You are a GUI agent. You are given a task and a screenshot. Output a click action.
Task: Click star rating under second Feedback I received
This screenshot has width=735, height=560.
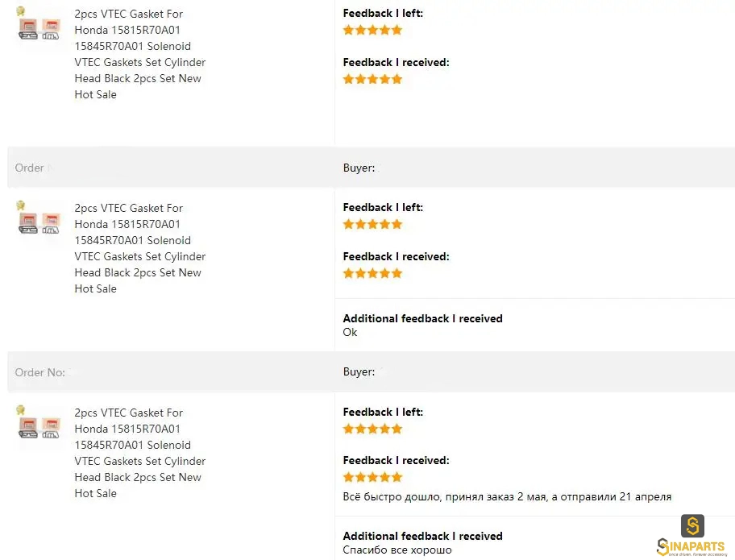[372, 274]
